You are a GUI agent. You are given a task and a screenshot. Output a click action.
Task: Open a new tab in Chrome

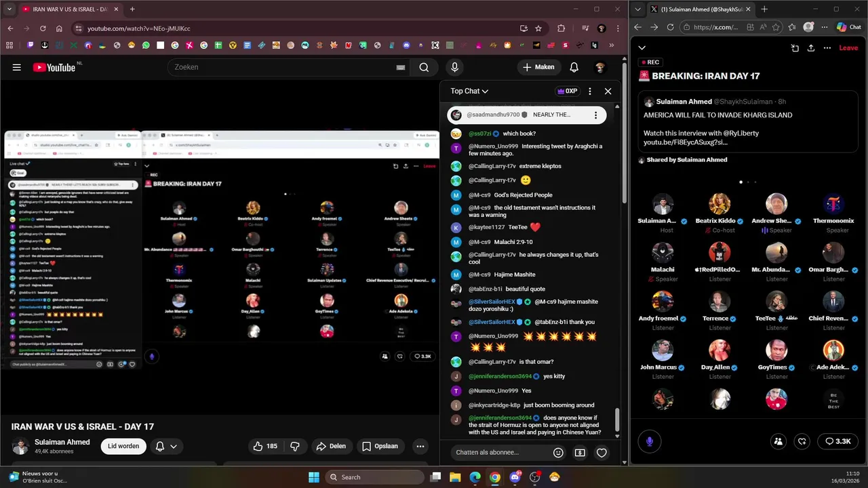click(x=132, y=9)
